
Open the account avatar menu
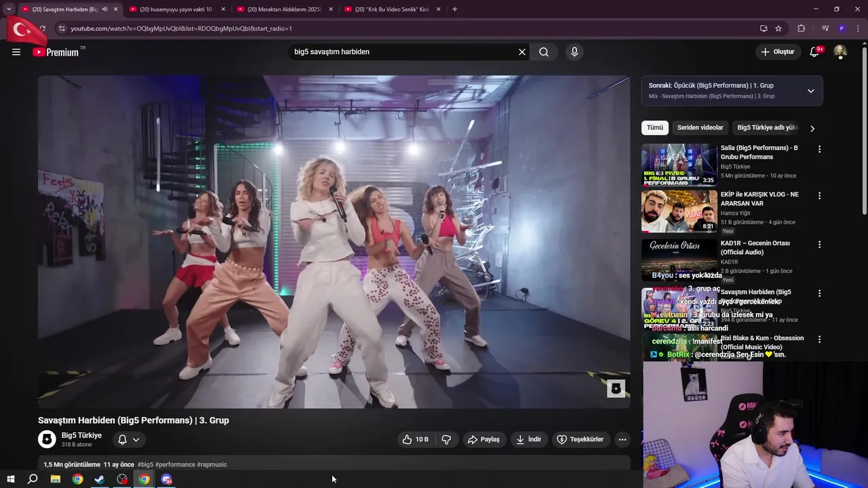pos(840,52)
